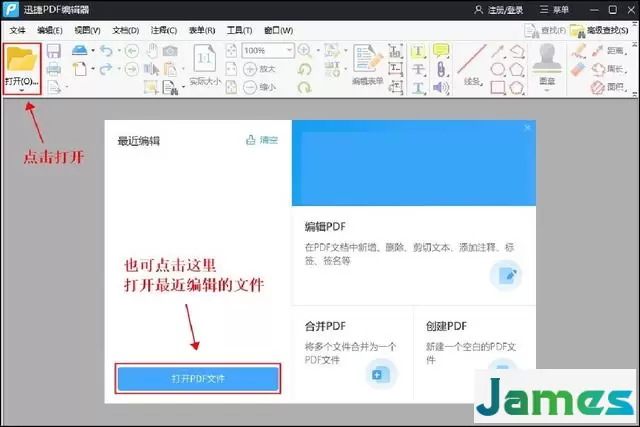Click the Perimeter (周长) measure tool
The height and width of the screenshot is (427, 640).
[607, 69]
